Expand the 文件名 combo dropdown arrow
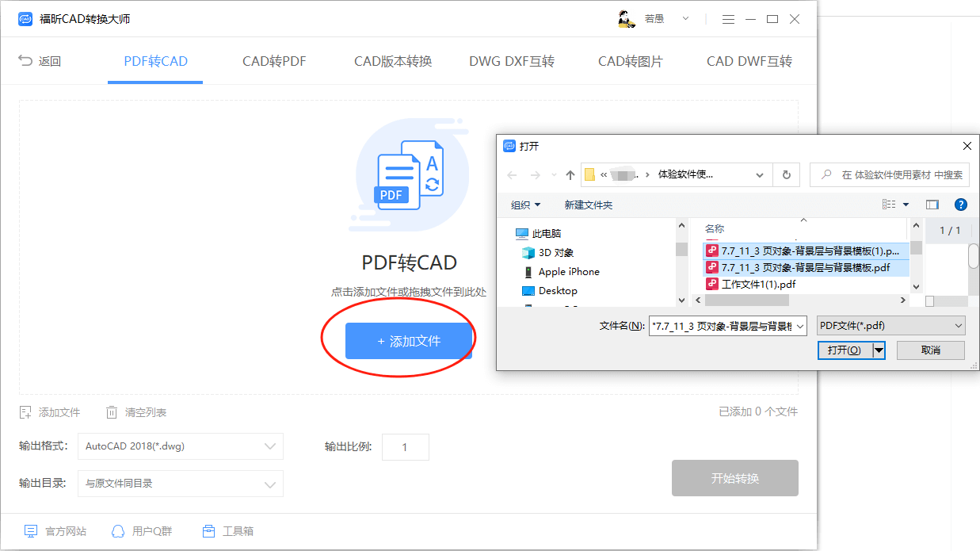This screenshot has width=980, height=551. tap(799, 326)
